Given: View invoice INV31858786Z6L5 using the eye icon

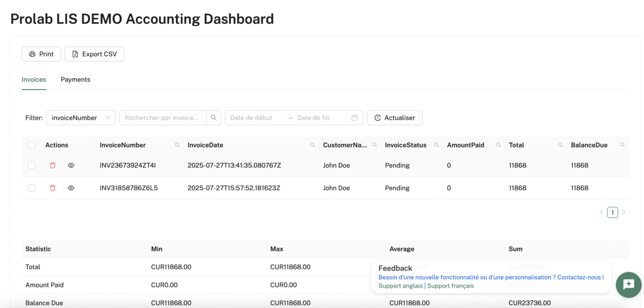Looking at the screenshot, I should point(71,188).
